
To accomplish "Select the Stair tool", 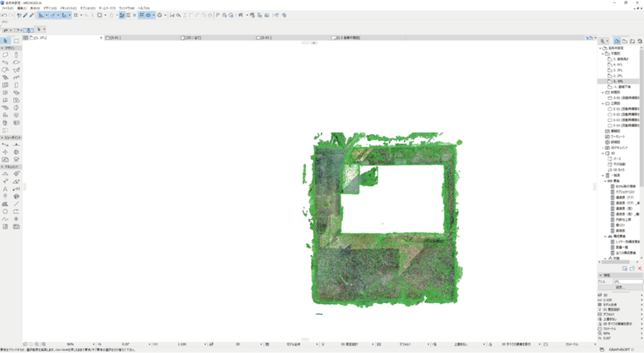I will tap(5, 77).
